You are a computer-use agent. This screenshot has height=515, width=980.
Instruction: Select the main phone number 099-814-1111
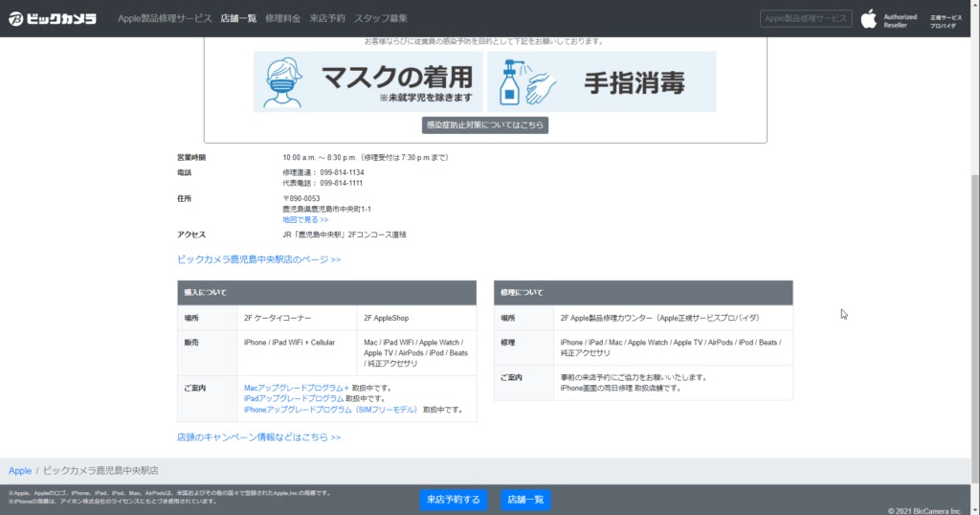(x=342, y=183)
